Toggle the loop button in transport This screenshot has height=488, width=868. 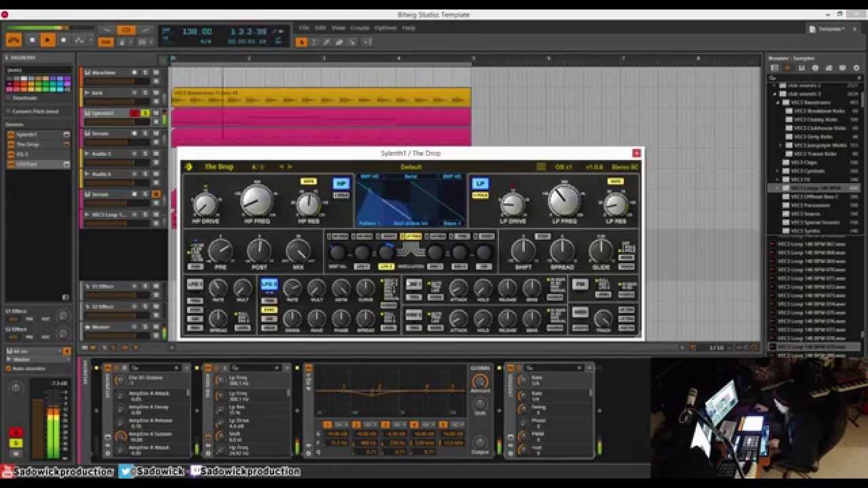126,30
